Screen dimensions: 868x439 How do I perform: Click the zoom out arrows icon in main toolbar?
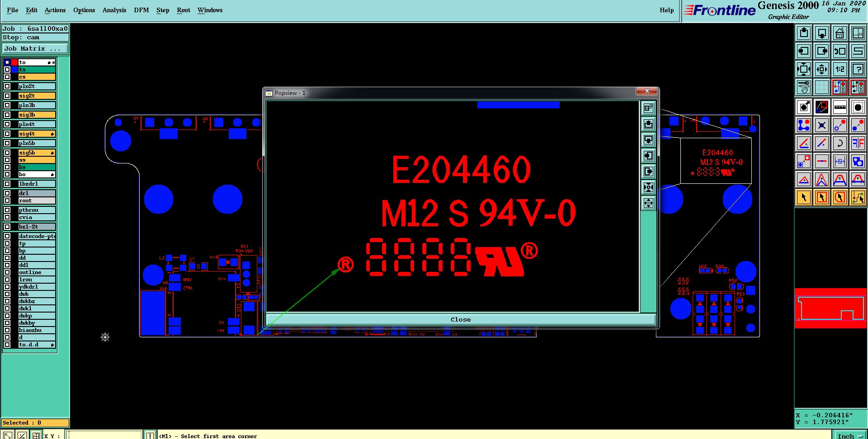[x=822, y=69]
